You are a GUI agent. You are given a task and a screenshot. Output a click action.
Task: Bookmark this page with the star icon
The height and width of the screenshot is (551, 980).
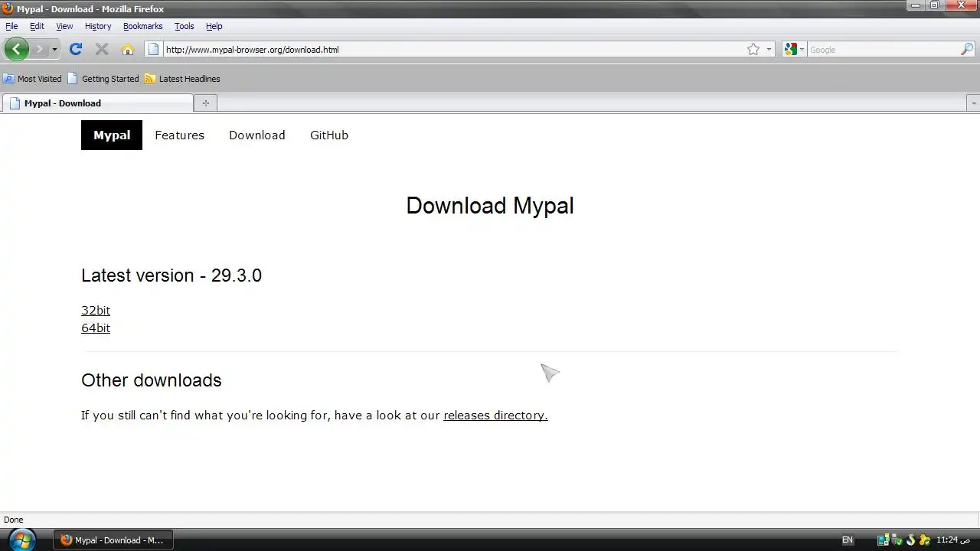pos(753,49)
